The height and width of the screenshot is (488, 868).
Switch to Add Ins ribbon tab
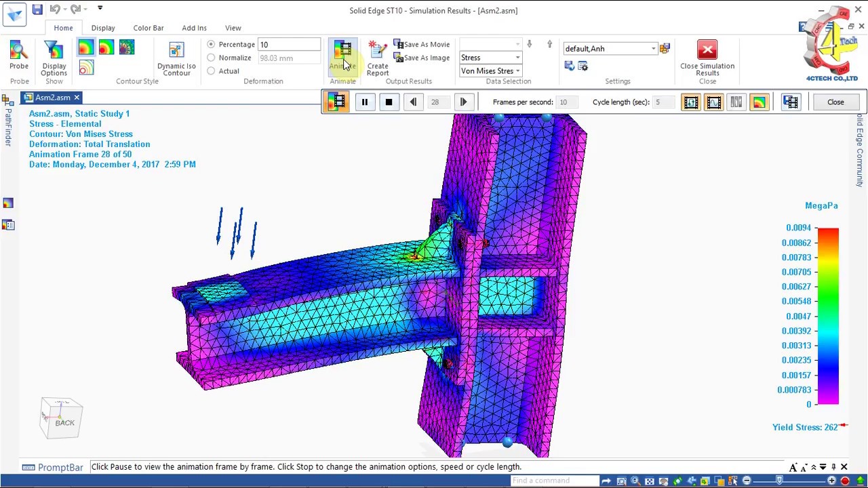194,28
